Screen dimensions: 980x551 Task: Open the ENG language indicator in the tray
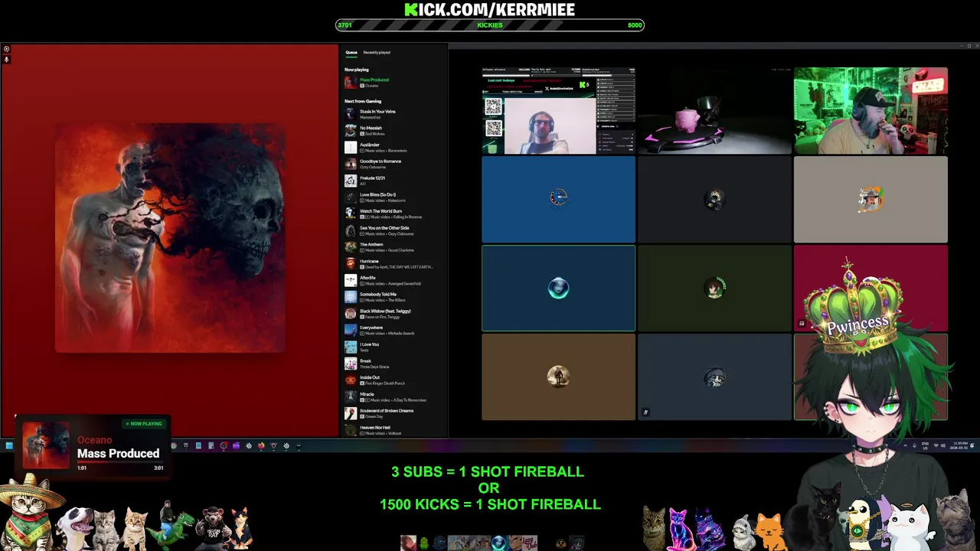(924, 445)
